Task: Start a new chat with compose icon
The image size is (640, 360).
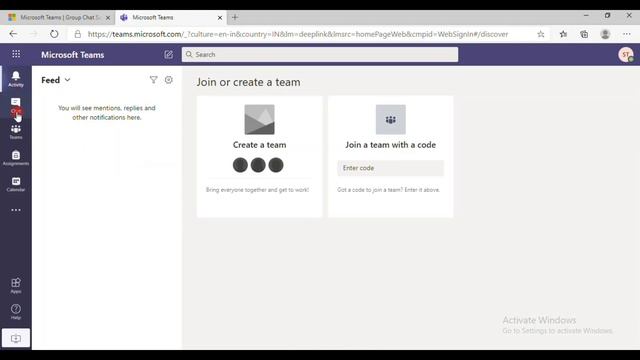Action: tap(168, 54)
